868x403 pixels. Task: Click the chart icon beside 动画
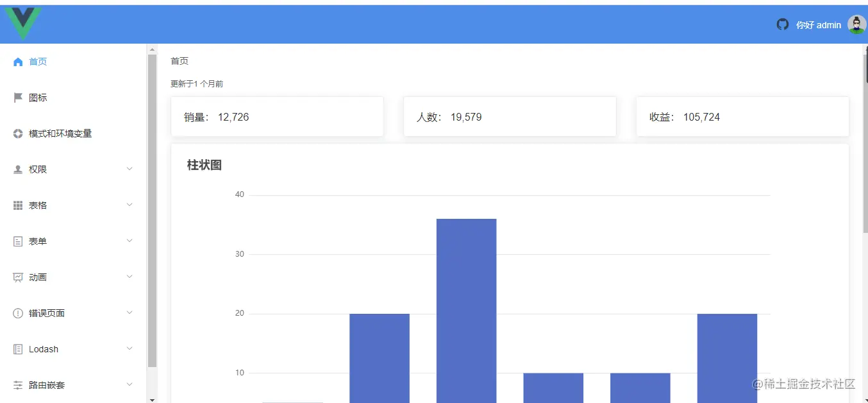tap(18, 277)
